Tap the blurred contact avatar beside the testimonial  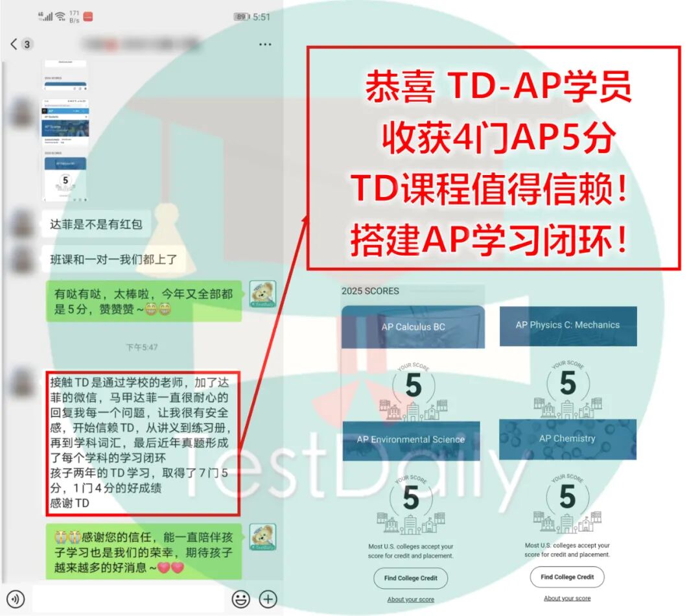tap(21, 383)
